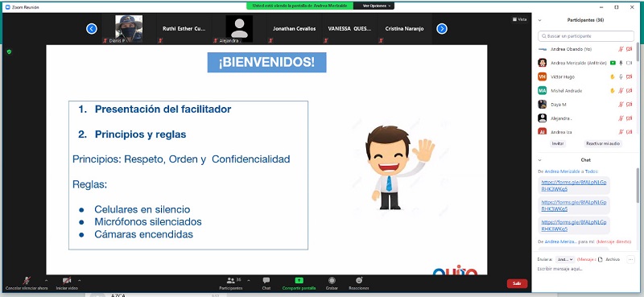
Task: Click the Buscar un participante search field
Action: 580,36
